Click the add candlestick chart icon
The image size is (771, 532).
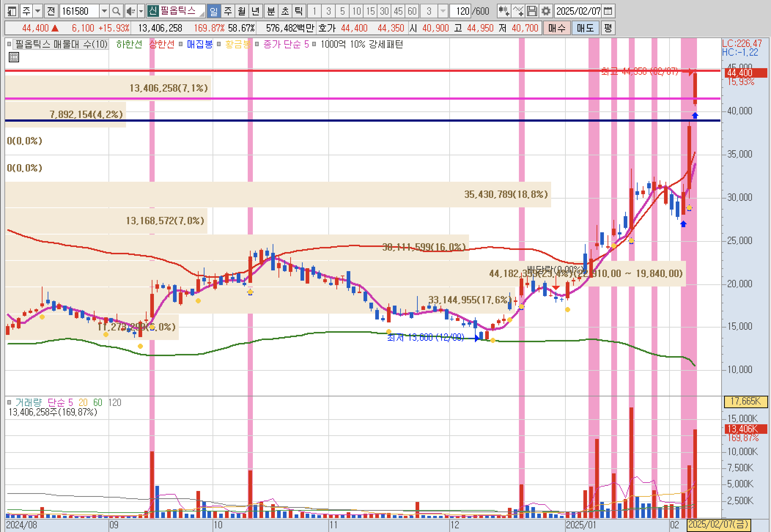tap(504, 11)
